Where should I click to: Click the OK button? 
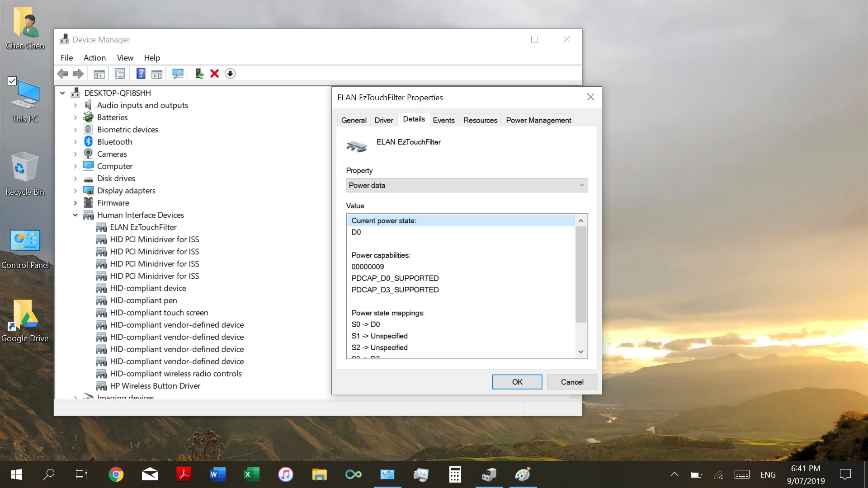(517, 382)
